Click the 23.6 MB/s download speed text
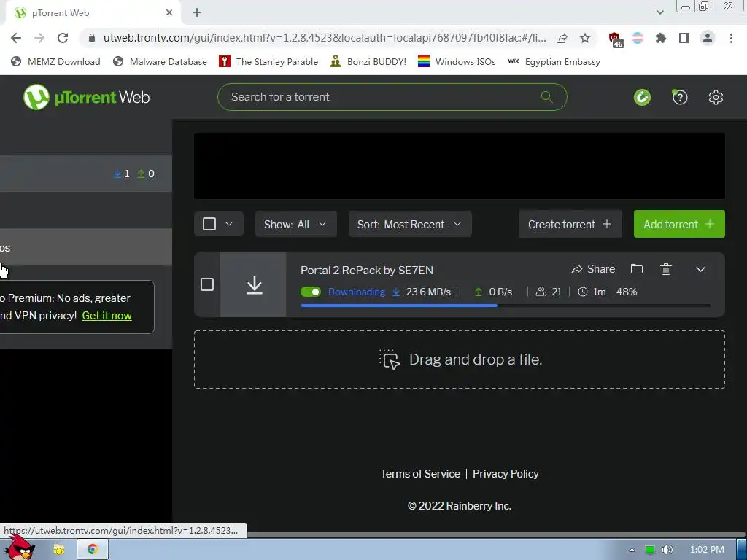 [x=428, y=292]
